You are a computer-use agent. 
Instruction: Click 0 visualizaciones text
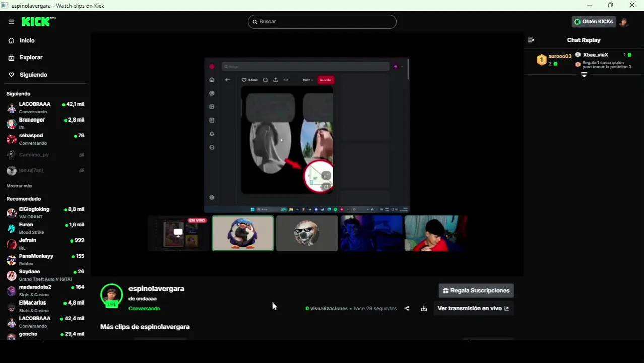tap(327, 308)
